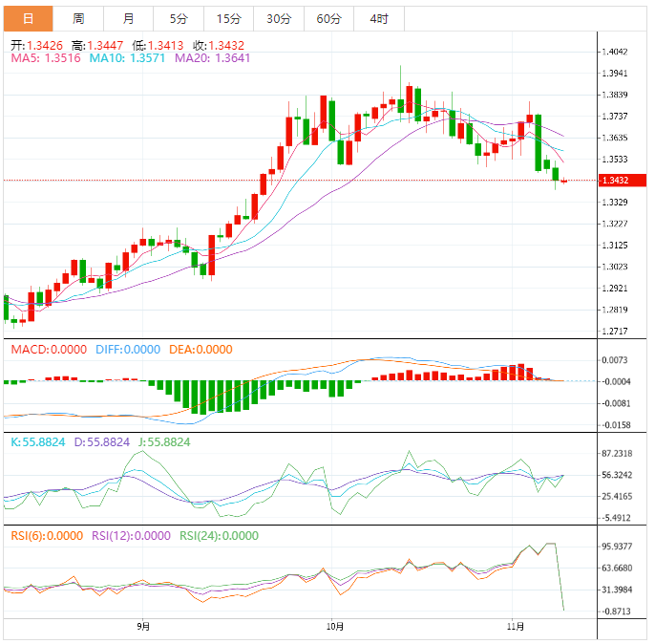
Task: Click the MACD:0.0000 label
Action: click(x=49, y=350)
